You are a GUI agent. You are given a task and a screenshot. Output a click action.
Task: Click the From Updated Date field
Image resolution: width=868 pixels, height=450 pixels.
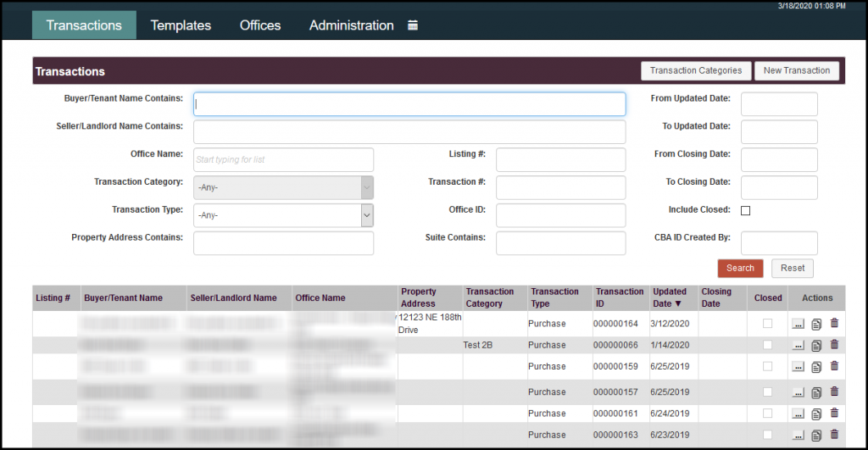coord(780,104)
